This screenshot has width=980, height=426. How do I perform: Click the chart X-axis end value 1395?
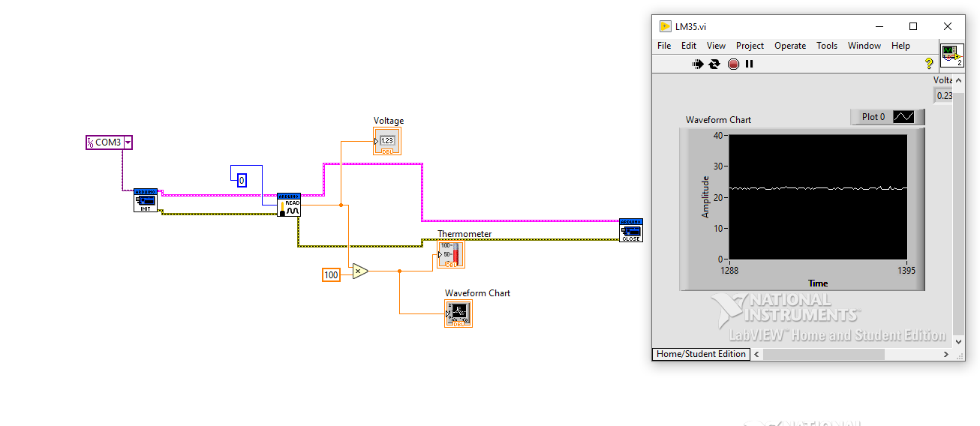pyautogui.click(x=906, y=271)
